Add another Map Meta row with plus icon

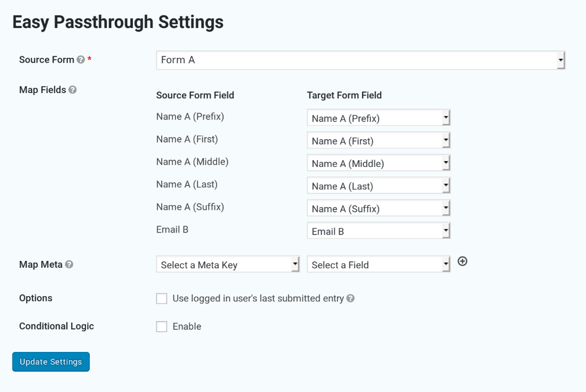(462, 261)
